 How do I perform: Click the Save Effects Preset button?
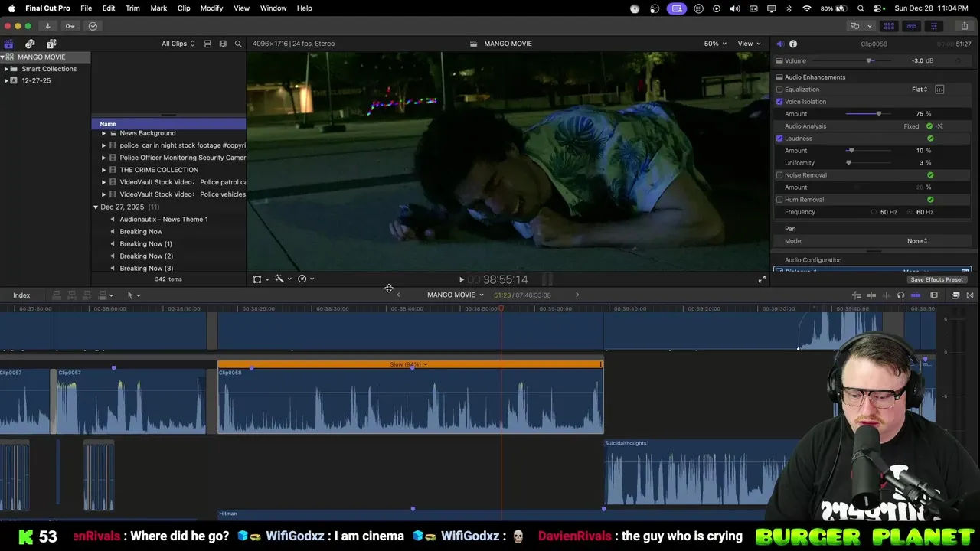click(x=936, y=279)
